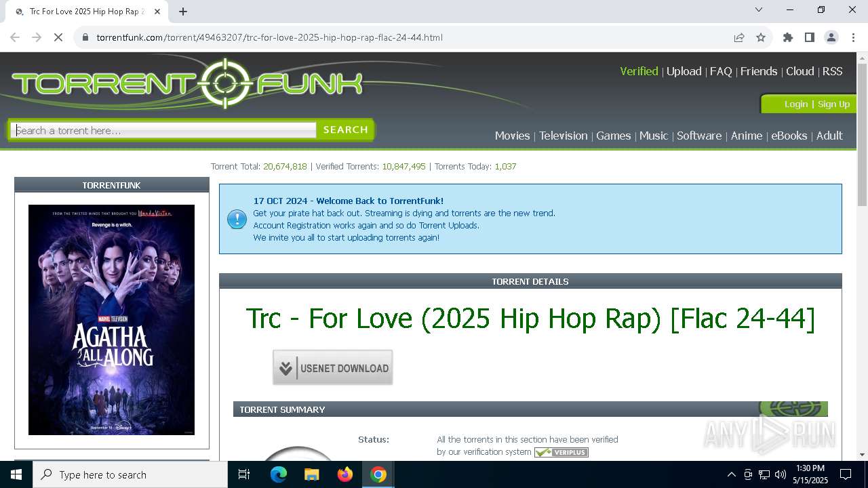Close the Trc For Love tab
Viewport: 868px width, 488px height.
pos(157,12)
